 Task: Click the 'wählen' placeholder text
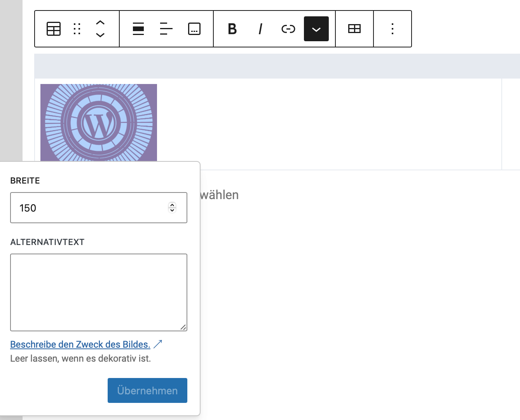[219, 195]
